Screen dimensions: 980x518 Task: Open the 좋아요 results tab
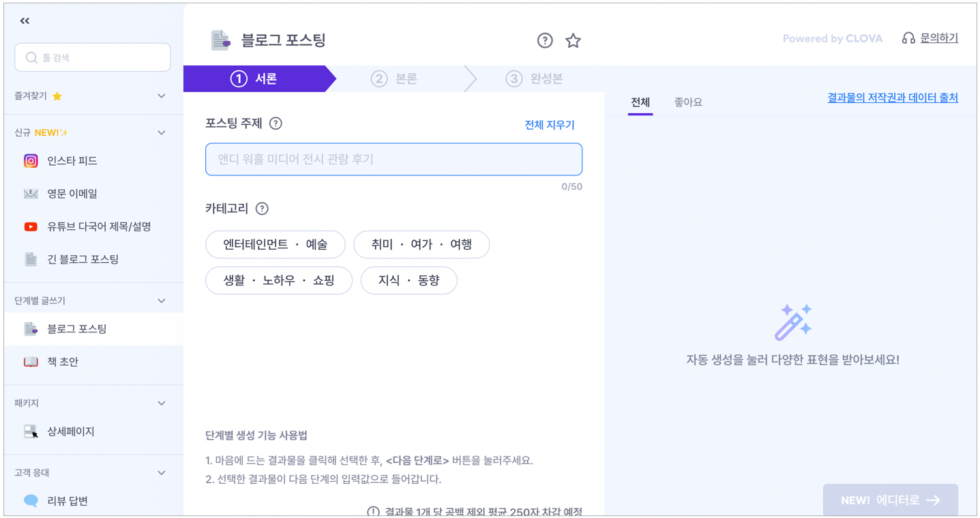coord(687,102)
